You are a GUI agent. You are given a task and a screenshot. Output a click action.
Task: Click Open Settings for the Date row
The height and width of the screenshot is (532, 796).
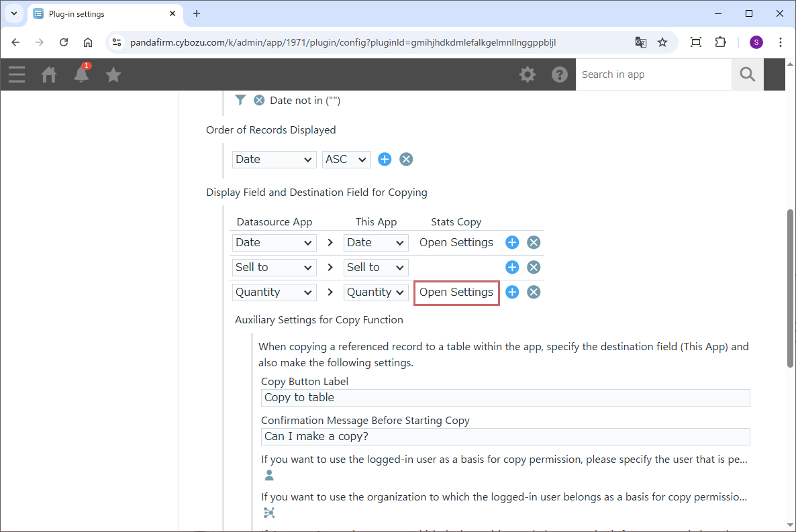tap(456, 242)
